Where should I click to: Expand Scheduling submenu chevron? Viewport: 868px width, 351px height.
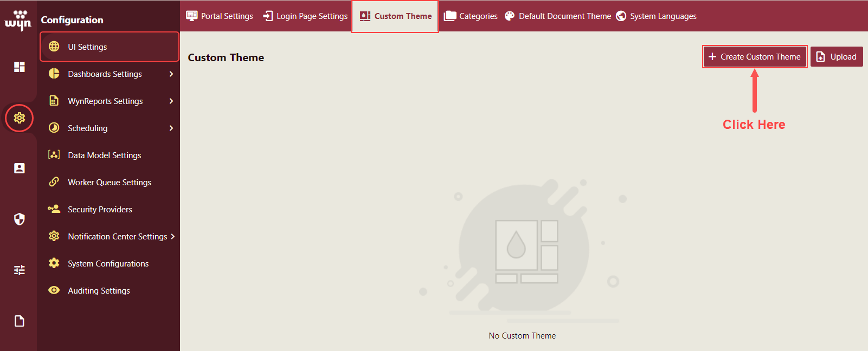(171, 128)
